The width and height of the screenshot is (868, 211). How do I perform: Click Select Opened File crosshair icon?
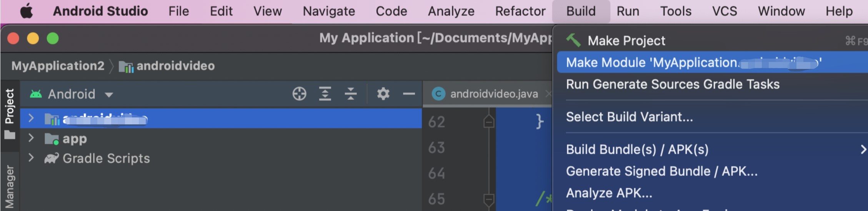pyautogui.click(x=299, y=94)
